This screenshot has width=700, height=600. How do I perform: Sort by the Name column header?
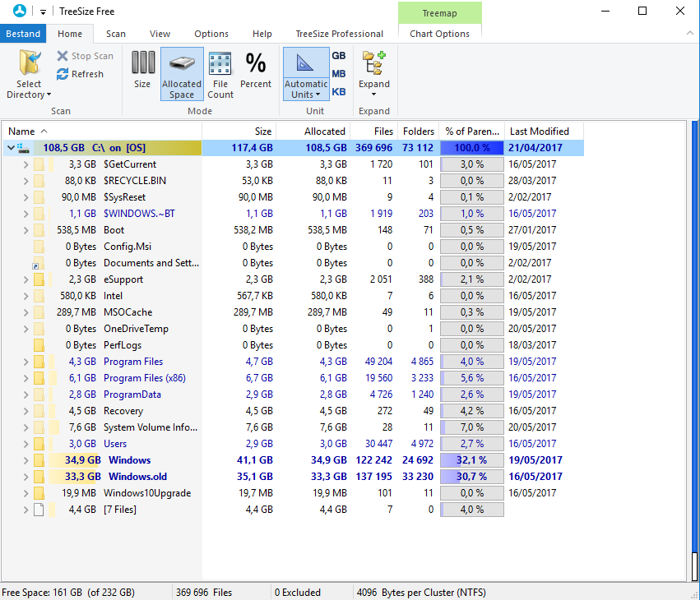(x=103, y=132)
